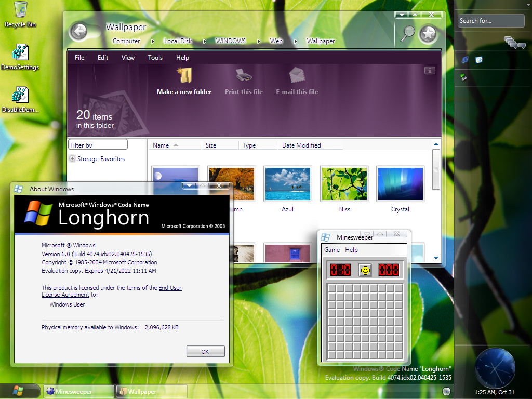Click the sidebar date and time text
This screenshot has height=399, width=532.
[495, 392]
